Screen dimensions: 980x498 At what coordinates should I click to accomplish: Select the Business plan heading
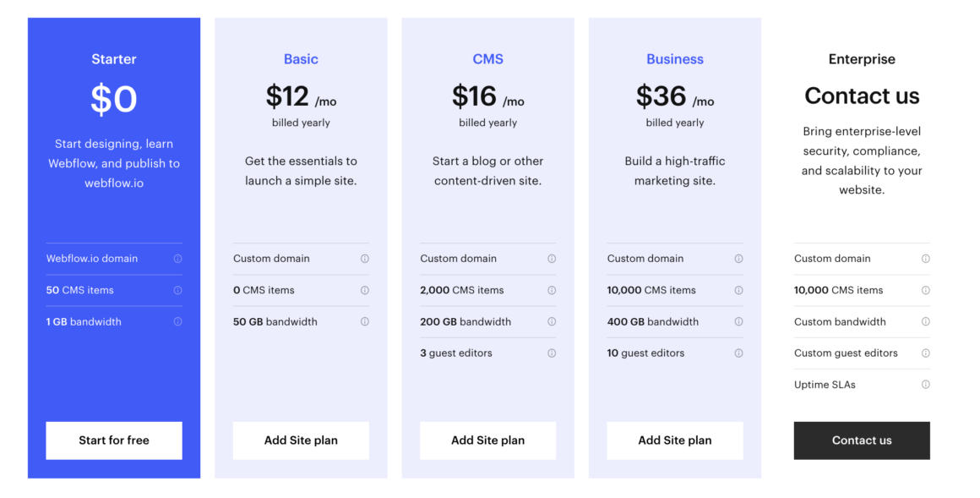click(674, 59)
